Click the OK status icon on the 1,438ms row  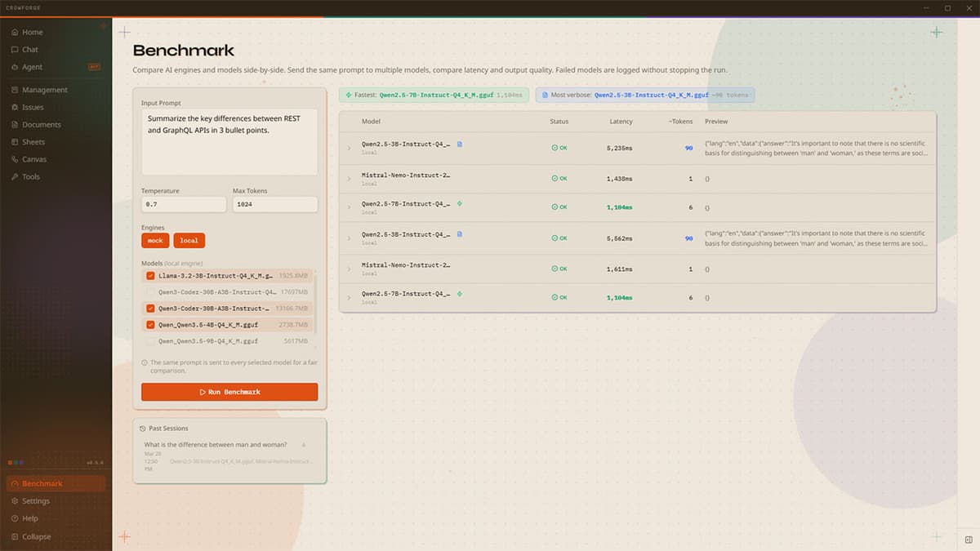(555, 178)
